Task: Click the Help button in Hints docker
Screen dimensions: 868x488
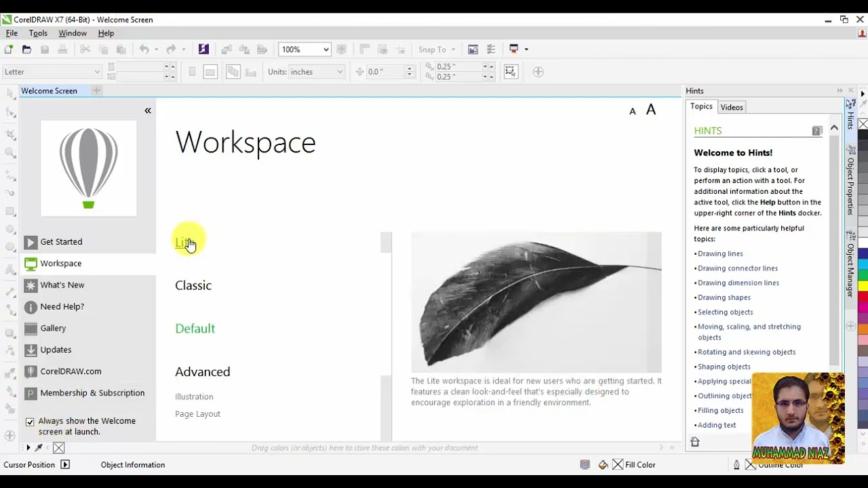Action: [x=816, y=131]
